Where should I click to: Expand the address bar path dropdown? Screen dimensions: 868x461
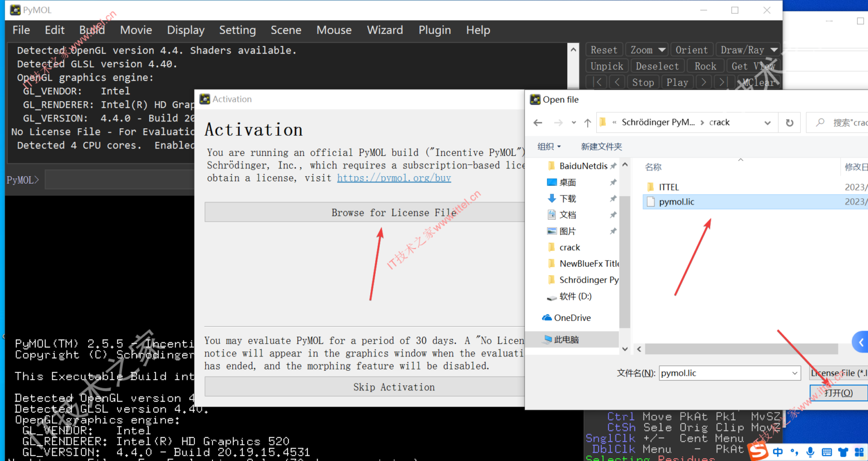(x=767, y=123)
